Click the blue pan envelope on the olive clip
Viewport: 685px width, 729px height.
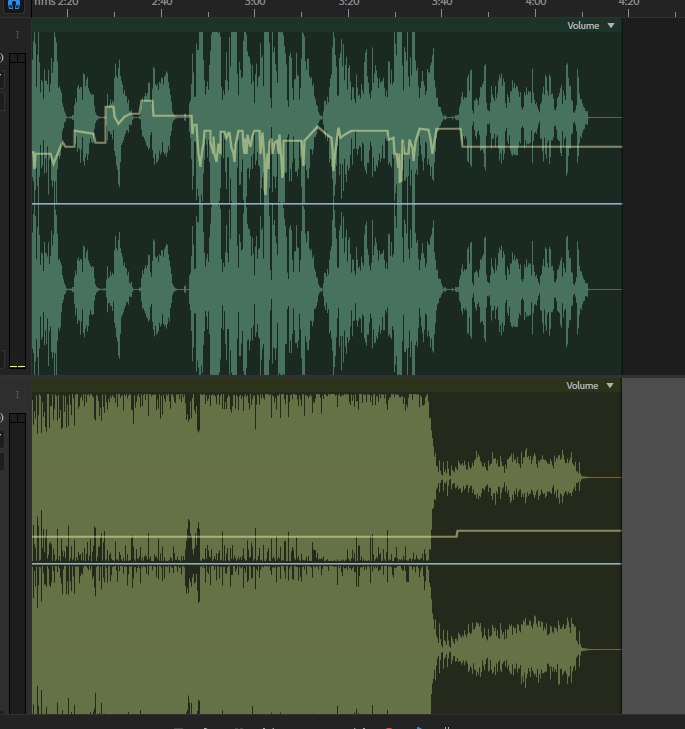point(326,564)
